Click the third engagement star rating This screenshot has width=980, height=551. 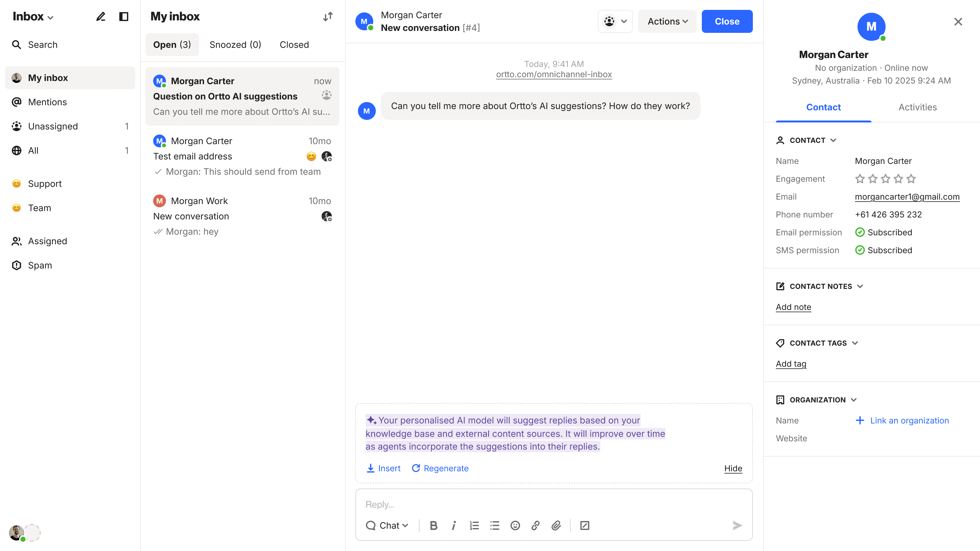pyautogui.click(x=885, y=179)
